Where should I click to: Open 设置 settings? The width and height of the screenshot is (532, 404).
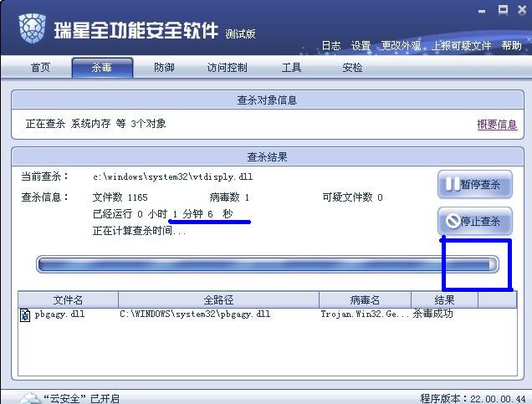point(361,45)
